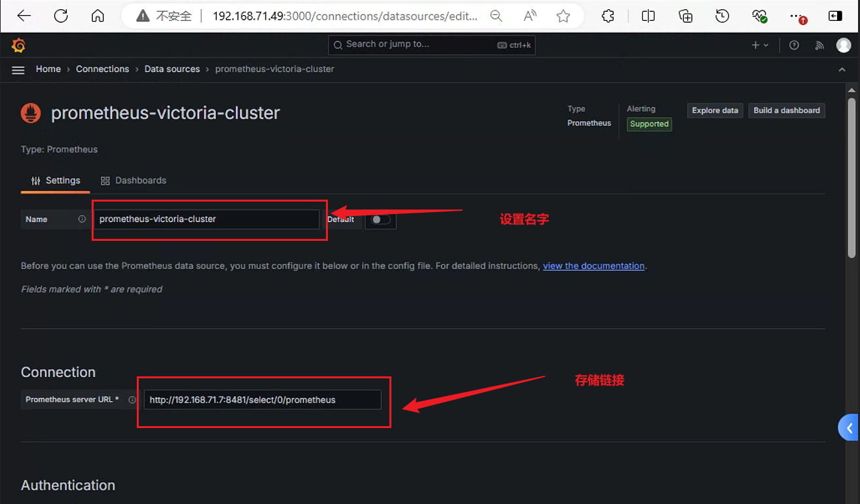Viewport: 860px width, 504px height.
Task: Open the Grafana news feed icon
Action: (x=819, y=45)
